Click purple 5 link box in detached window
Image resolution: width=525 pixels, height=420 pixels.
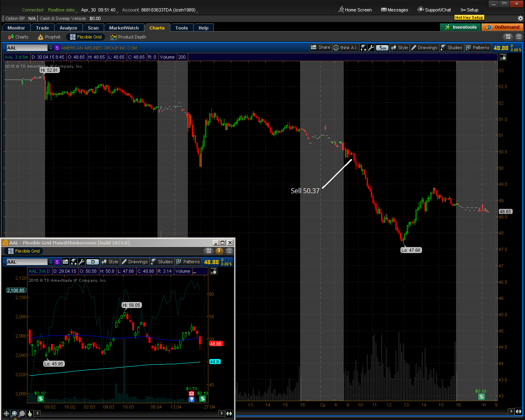57,262
